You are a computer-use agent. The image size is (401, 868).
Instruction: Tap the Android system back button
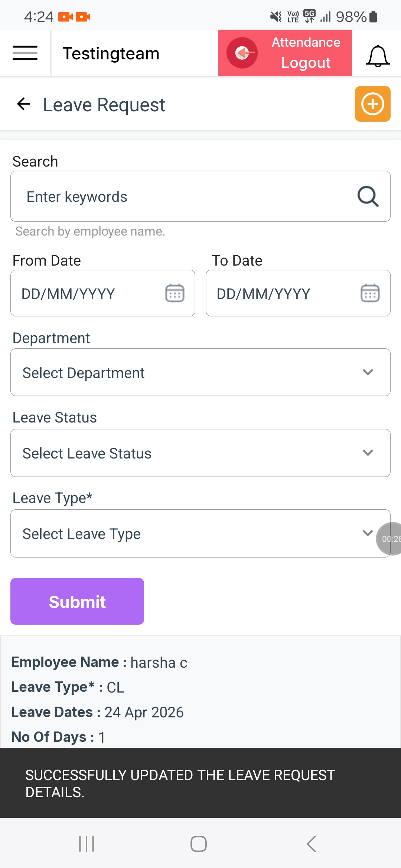[x=311, y=844]
